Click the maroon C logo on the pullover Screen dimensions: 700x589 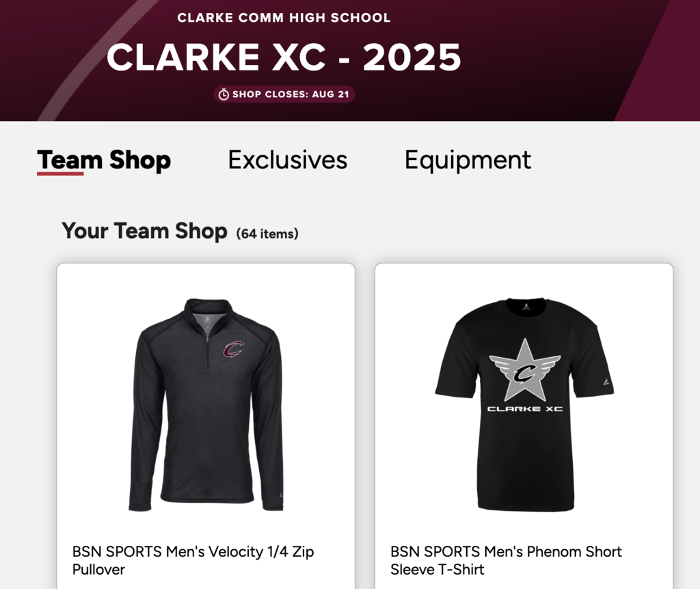[x=234, y=350]
